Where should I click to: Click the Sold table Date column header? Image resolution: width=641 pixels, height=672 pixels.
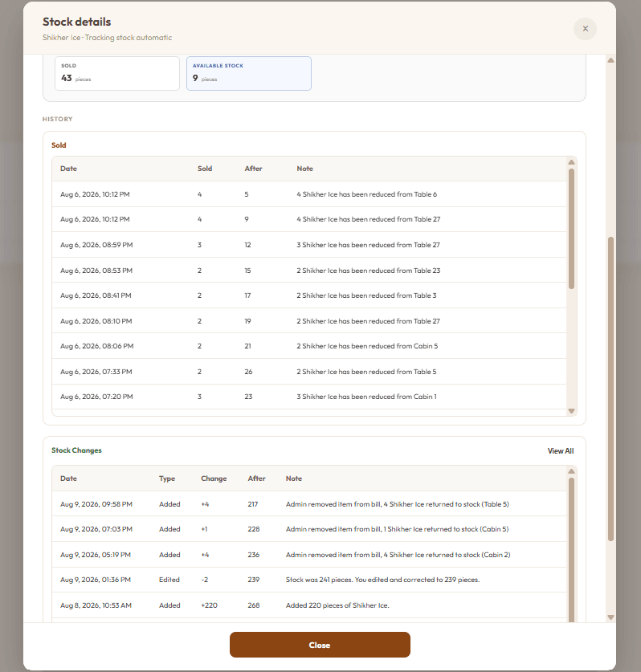(68, 169)
